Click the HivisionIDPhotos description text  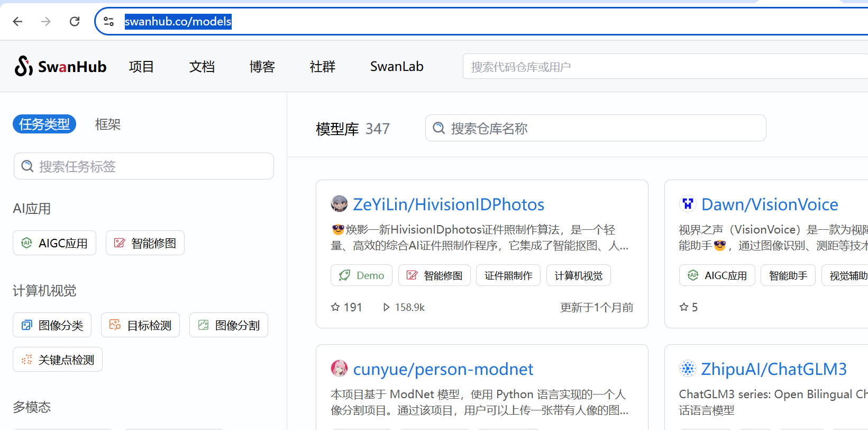point(480,238)
